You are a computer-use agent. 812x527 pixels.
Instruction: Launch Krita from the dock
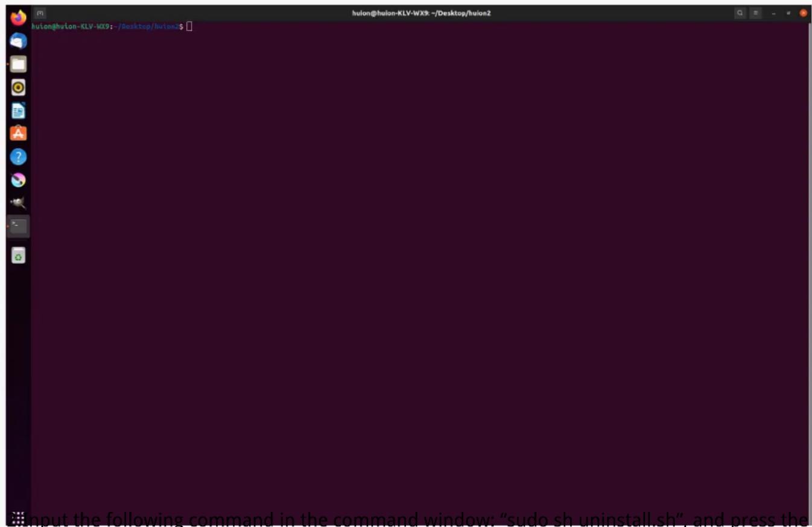(19, 180)
